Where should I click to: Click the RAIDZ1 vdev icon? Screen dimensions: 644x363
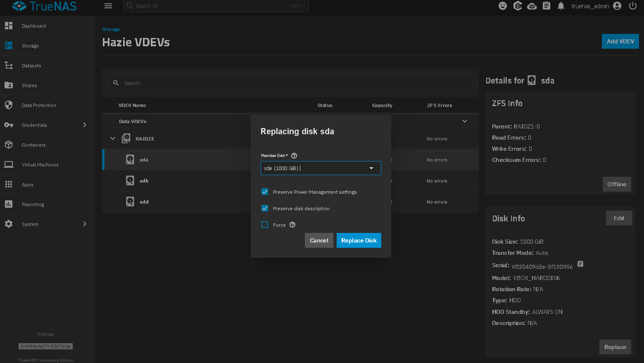(x=126, y=138)
